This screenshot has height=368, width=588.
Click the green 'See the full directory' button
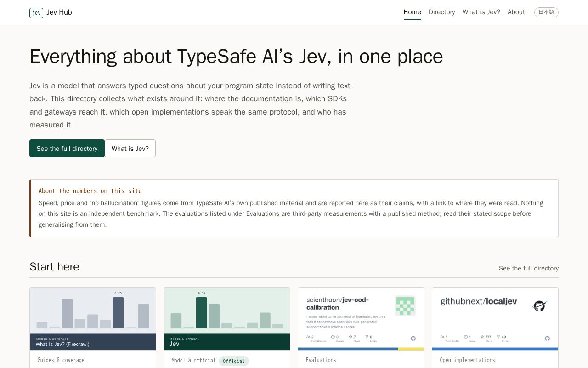click(67, 149)
